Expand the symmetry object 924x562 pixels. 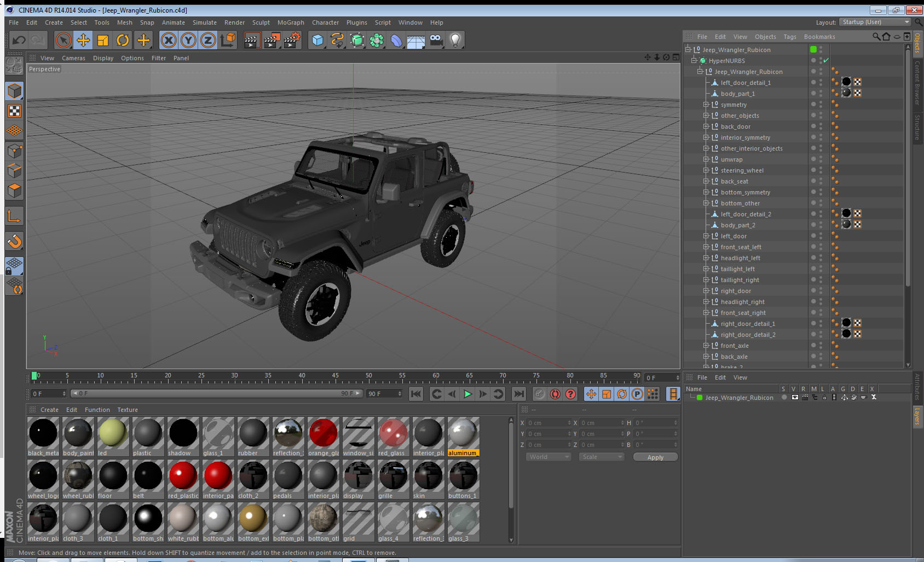(x=706, y=105)
